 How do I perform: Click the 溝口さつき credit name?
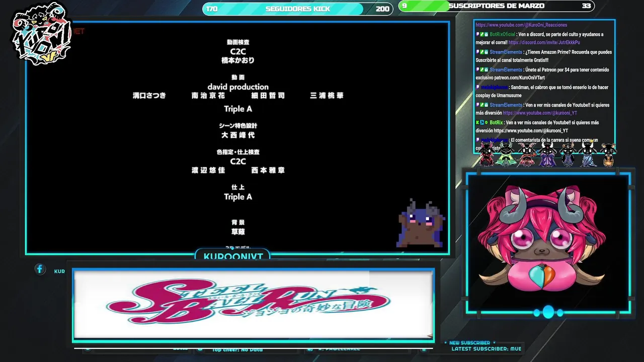pos(149,96)
